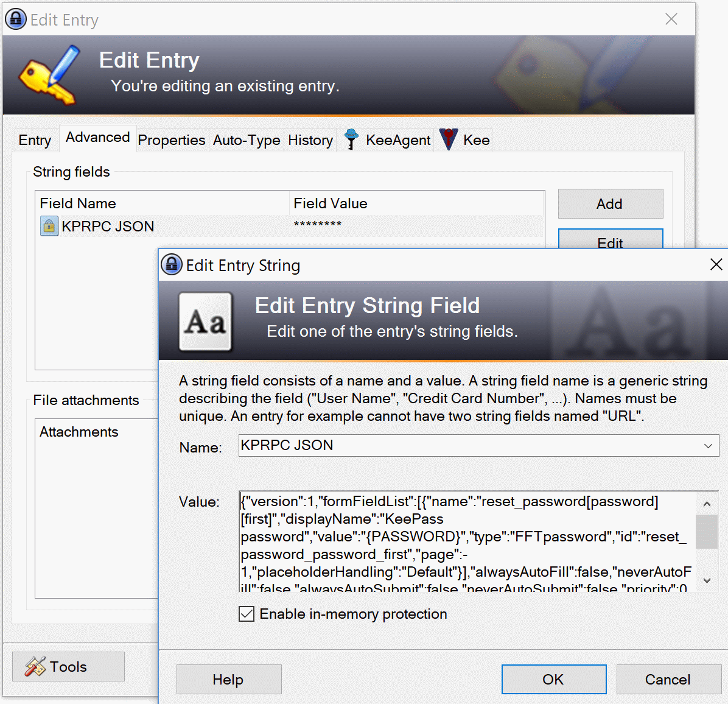The image size is (728, 704).
Task: Click the lock icon beside KPRPC JSON row
Action: [x=49, y=226]
